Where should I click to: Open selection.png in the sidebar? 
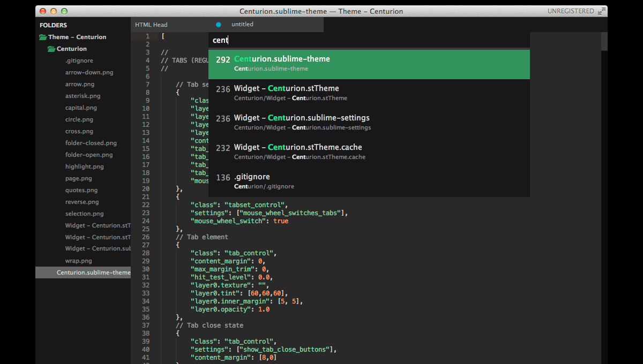point(85,214)
